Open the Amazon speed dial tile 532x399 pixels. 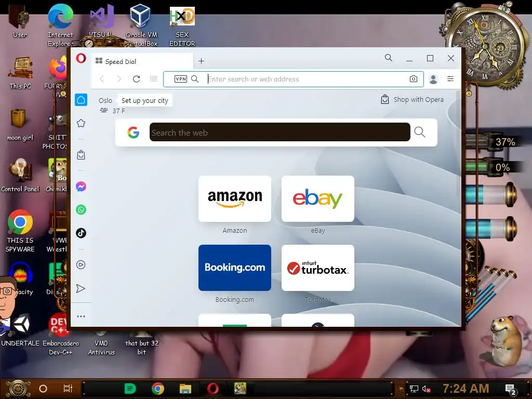click(235, 199)
